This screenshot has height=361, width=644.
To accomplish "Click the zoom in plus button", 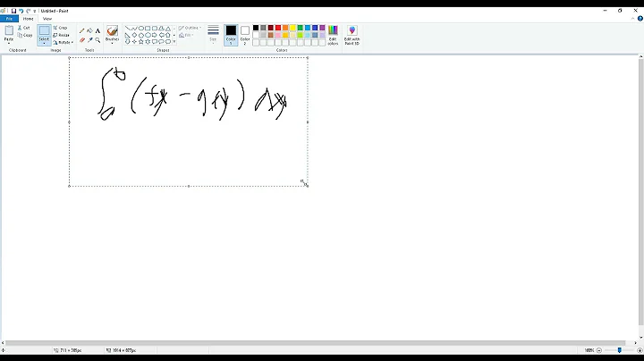I will coord(640,350).
